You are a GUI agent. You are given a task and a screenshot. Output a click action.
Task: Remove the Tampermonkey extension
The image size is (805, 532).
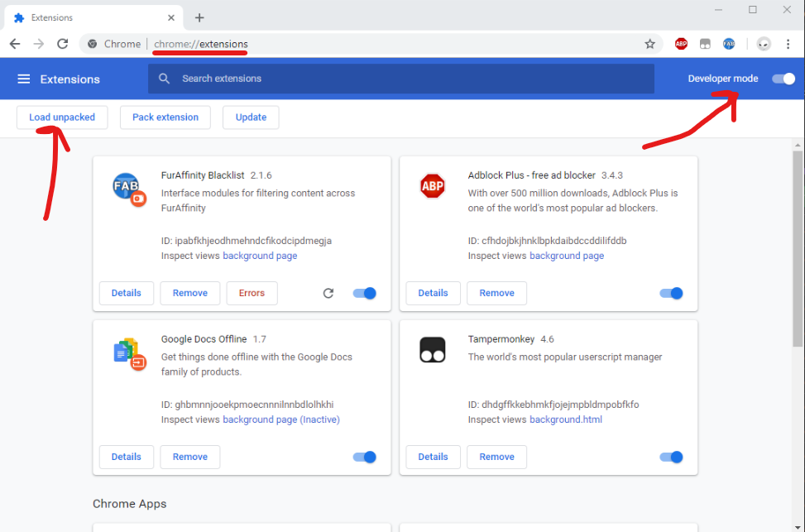pyautogui.click(x=497, y=457)
